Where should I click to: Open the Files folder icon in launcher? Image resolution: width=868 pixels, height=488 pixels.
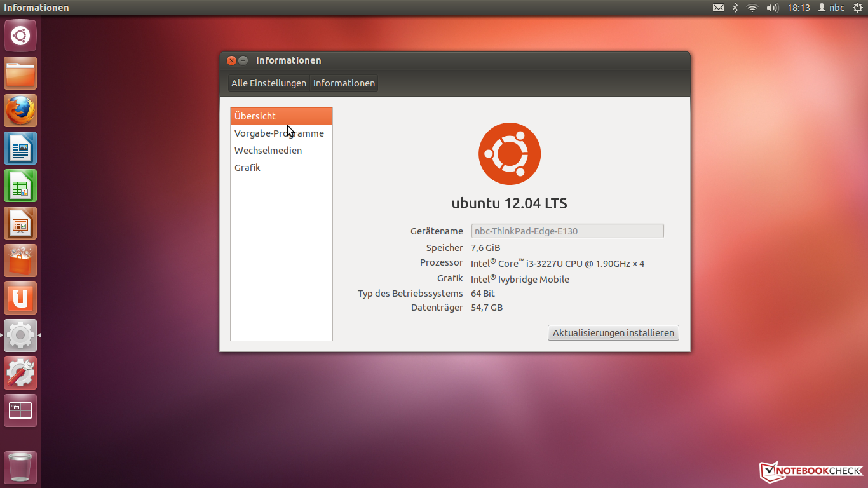tap(20, 73)
